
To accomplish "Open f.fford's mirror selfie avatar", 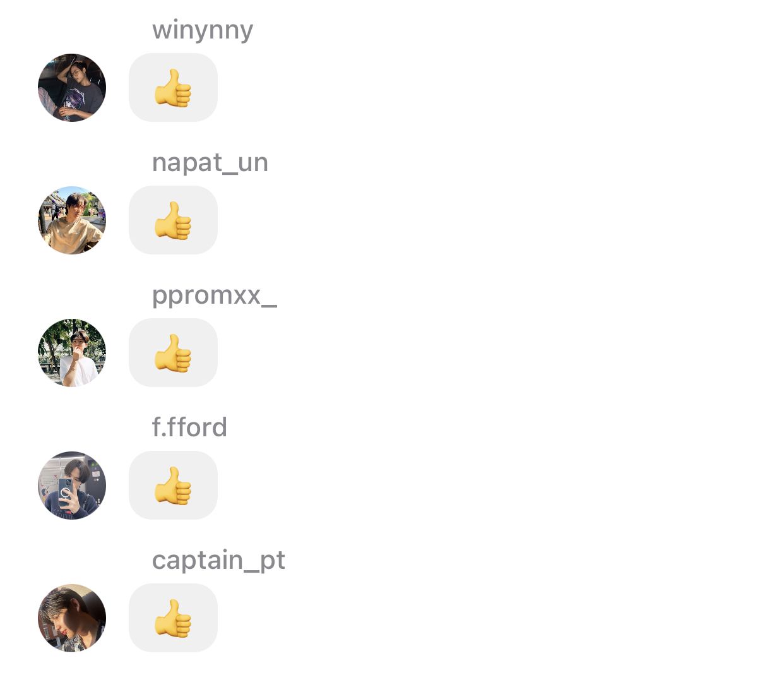I will click(72, 486).
